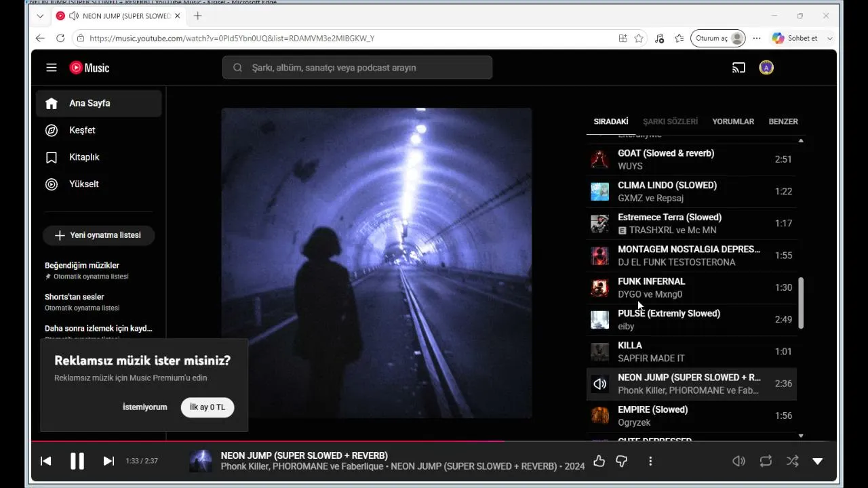Click the CLIMA LINDO (SLOWED) thumbnail
Viewport: 868px width, 488px height.
pyautogui.click(x=599, y=192)
